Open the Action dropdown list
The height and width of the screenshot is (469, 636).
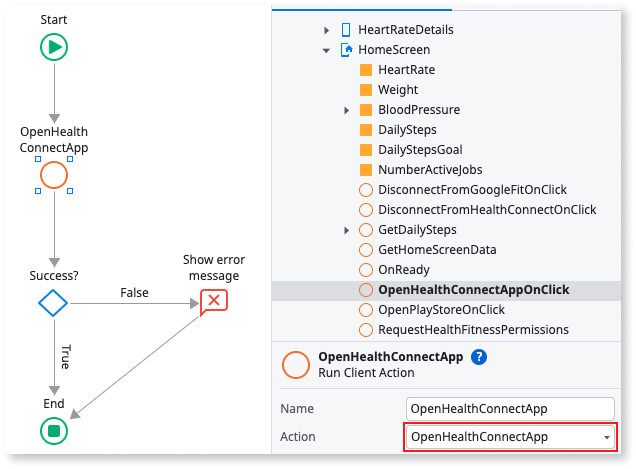pos(606,437)
